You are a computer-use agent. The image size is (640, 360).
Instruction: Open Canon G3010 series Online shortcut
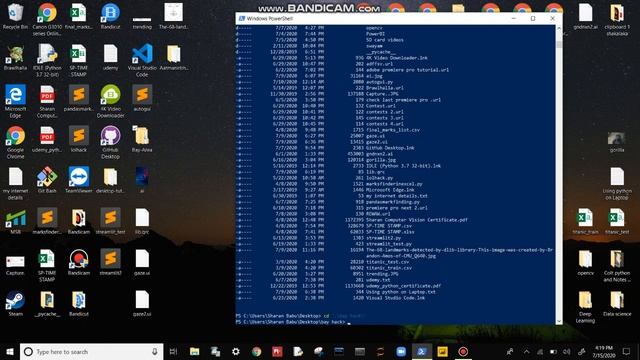tap(47, 19)
